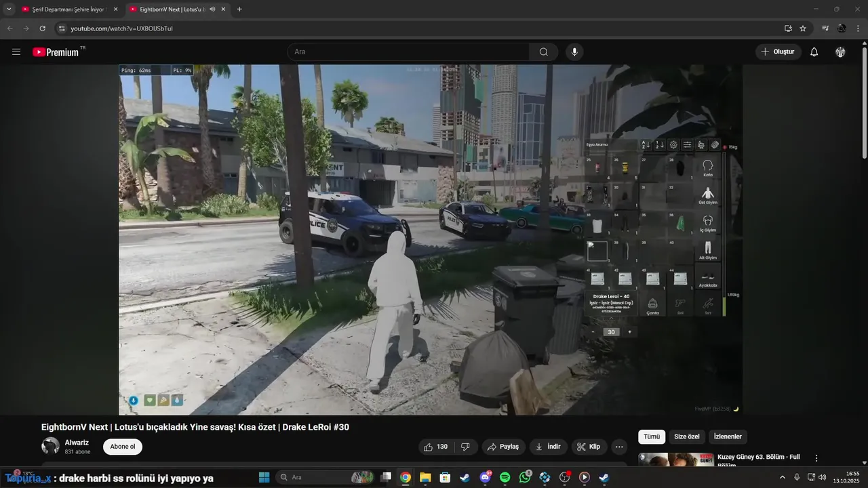Image resolution: width=868 pixels, height=488 pixels.
Task: Open the clock showing 16:55
Action: click(848, 477)
